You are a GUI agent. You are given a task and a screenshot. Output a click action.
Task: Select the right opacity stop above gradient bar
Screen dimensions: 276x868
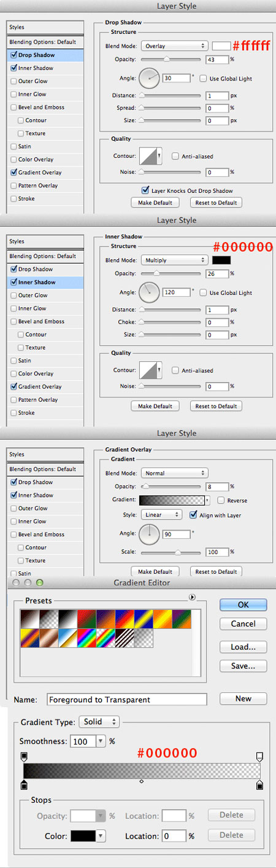(x=260, y=756)
